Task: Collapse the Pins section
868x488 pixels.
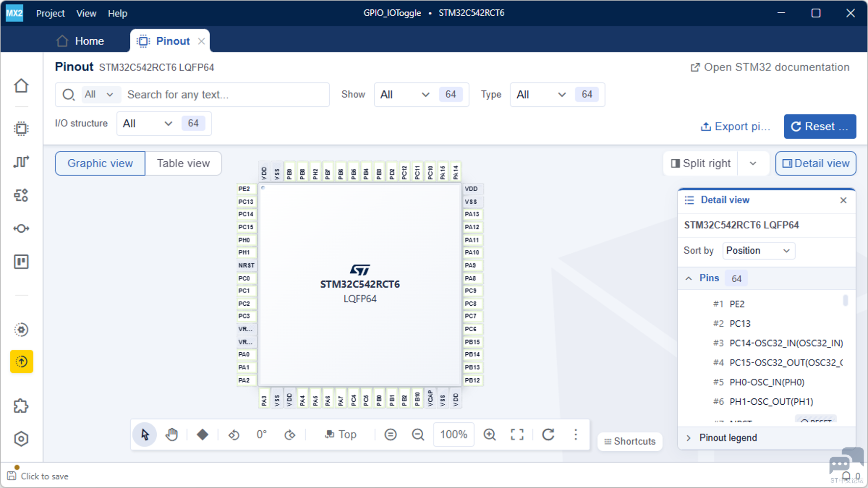Action: 689,278
